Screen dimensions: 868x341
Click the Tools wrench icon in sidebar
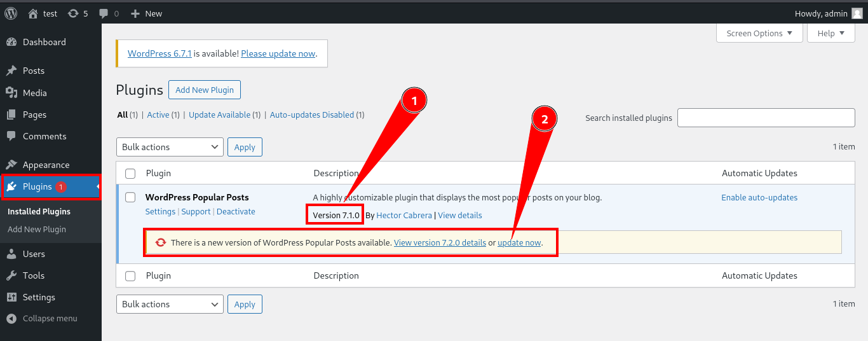(11, 275)
